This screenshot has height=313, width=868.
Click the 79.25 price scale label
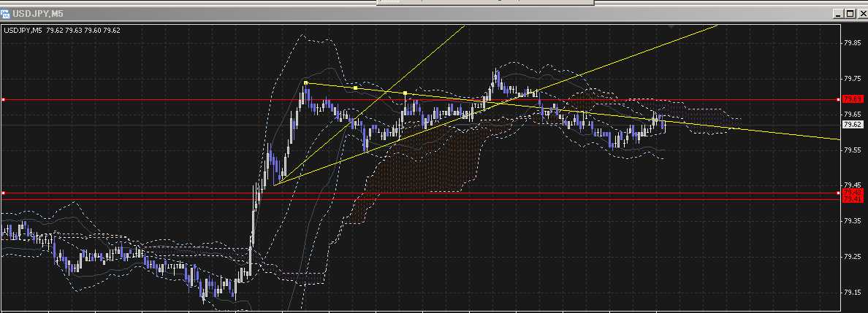pyautogui.click(x=850, y=256)
